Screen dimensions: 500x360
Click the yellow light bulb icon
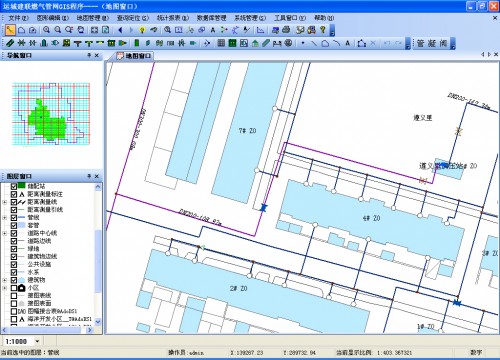142,30
